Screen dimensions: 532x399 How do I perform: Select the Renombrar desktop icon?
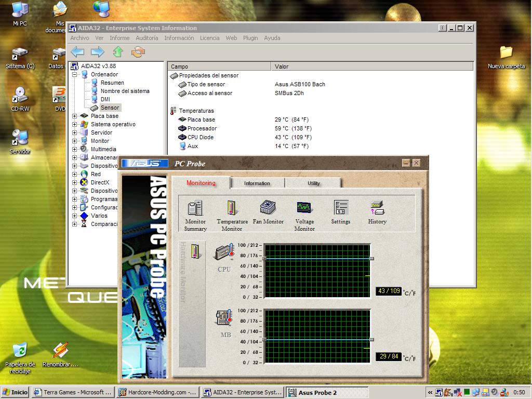point(60,355)
